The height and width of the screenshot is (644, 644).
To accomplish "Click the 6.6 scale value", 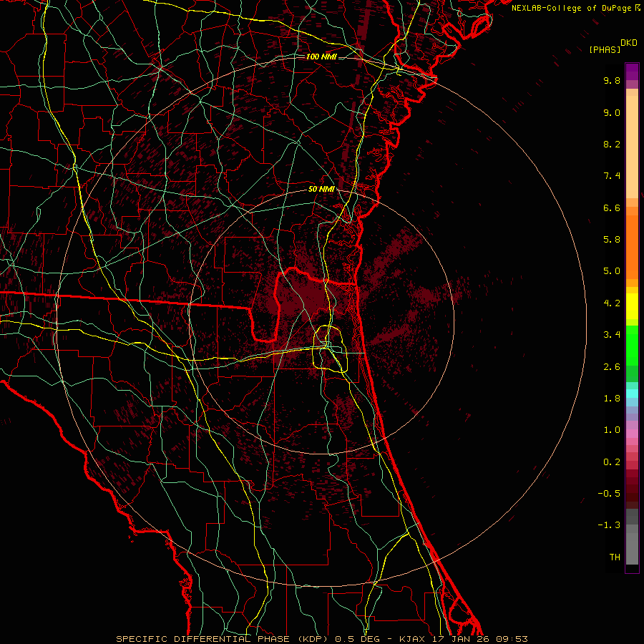I will tap(612, 208).
